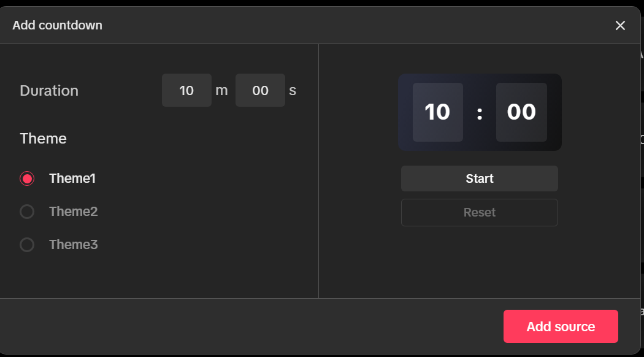Click the Theme2 label text
The height and width of the screenshot is (357, 644).
[x=73, y=212]
